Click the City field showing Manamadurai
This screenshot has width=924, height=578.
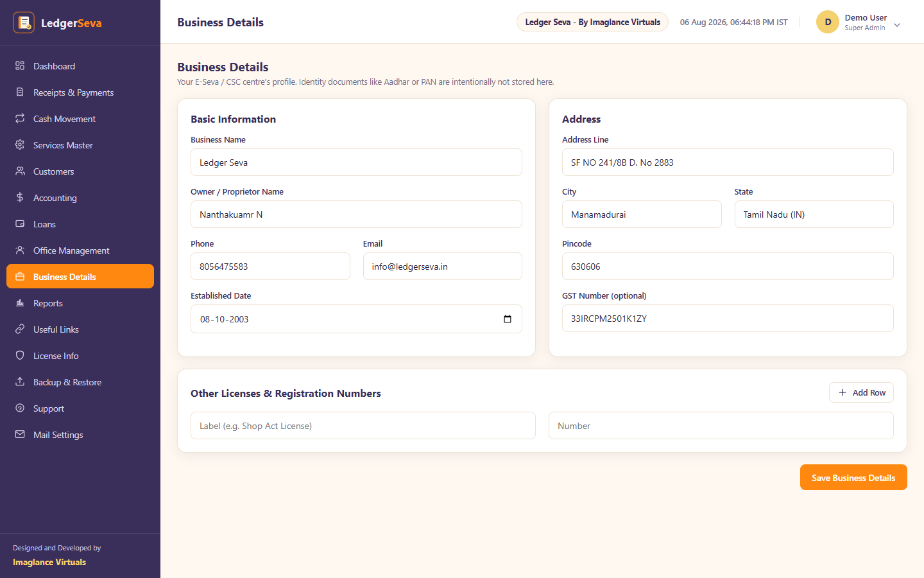pos(642,215)
